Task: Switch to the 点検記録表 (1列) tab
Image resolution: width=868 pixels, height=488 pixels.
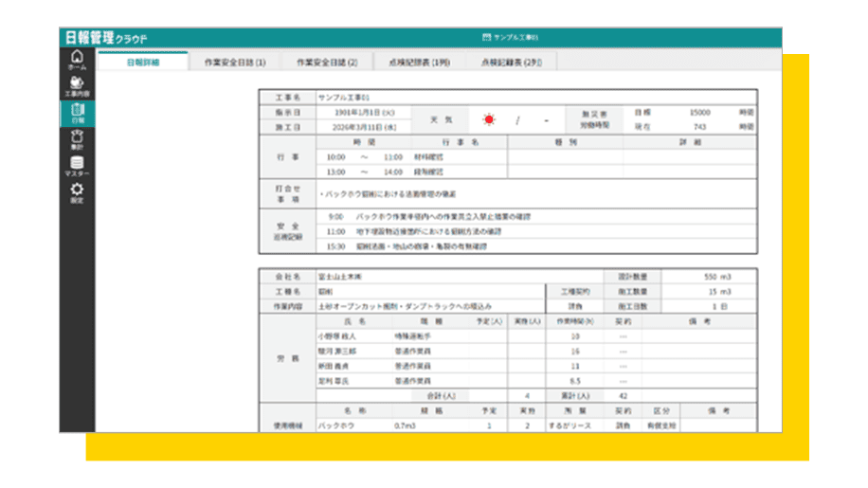Action: 419,63
